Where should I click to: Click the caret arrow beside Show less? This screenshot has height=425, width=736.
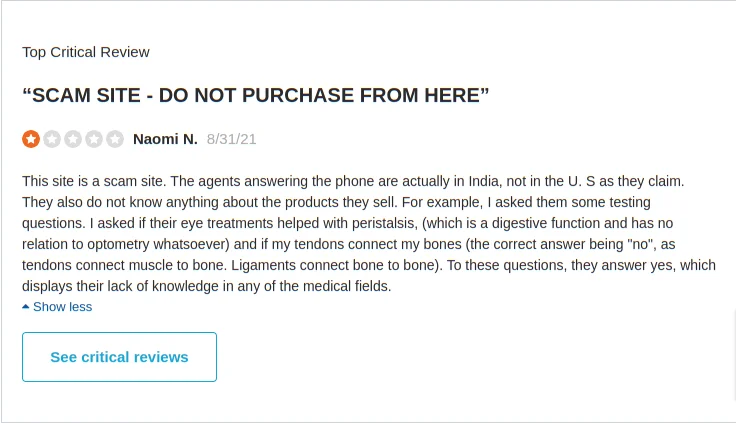26,307
